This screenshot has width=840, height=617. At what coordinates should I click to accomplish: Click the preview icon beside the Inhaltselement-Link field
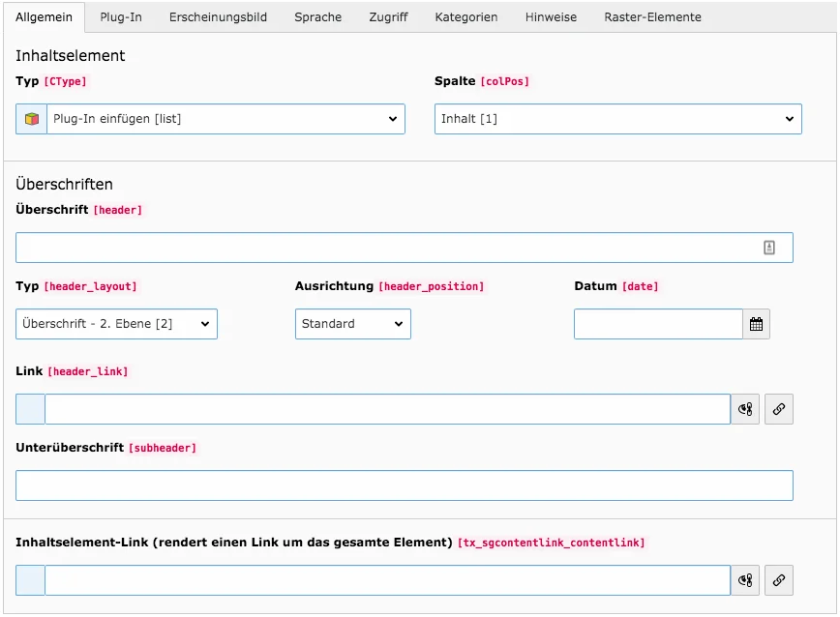(x=744, y=579)
